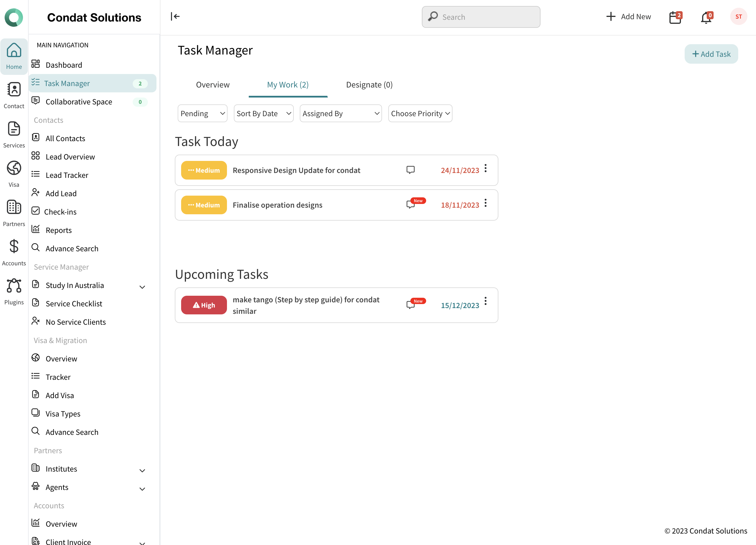This screenshot has height=545, width=756.
Task: Open the Finalise operation designs task
Action: [277, 205]
